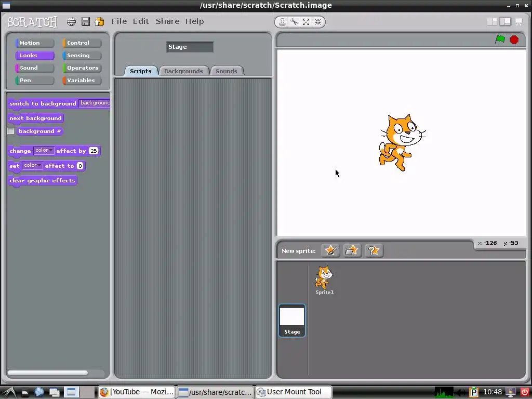Open the User Mount Tool taskbar entry
Image resolution: width=532 pixels, height=399 pixels.
click(293, 392)
